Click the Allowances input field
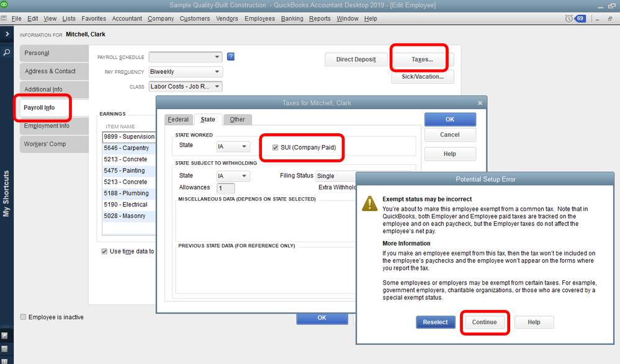The width and height of the screenshot is (620, 364). pos(225,188)
